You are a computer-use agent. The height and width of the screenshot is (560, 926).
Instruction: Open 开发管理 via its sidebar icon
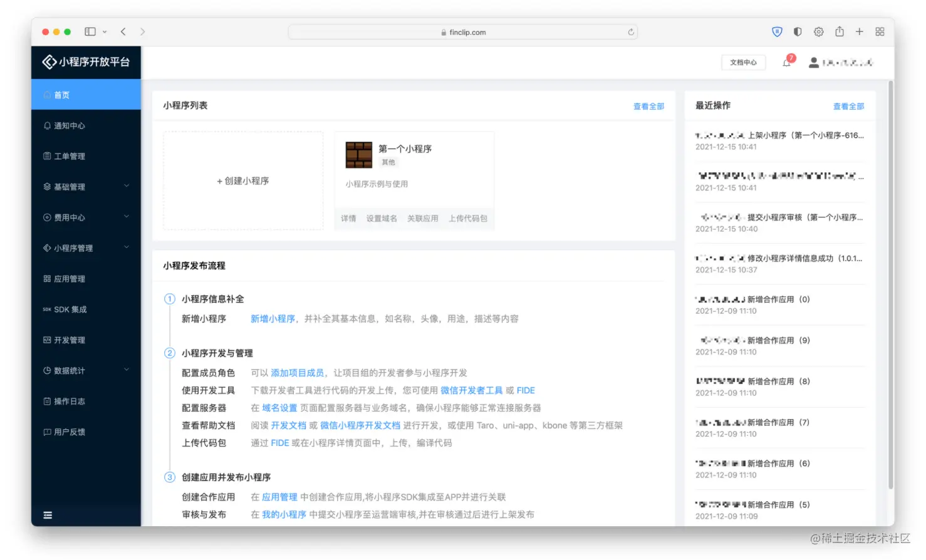[47, 340]
